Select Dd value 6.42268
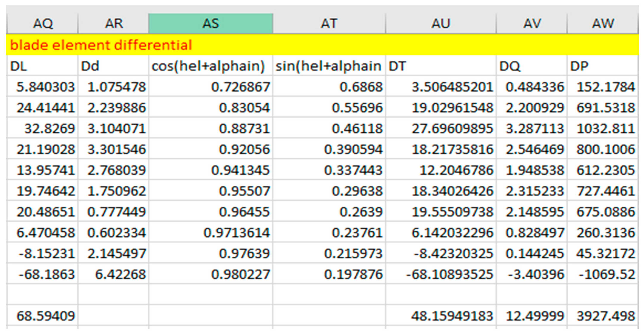Viewport: 644px width, 335px height. click(x=120, y=274)
